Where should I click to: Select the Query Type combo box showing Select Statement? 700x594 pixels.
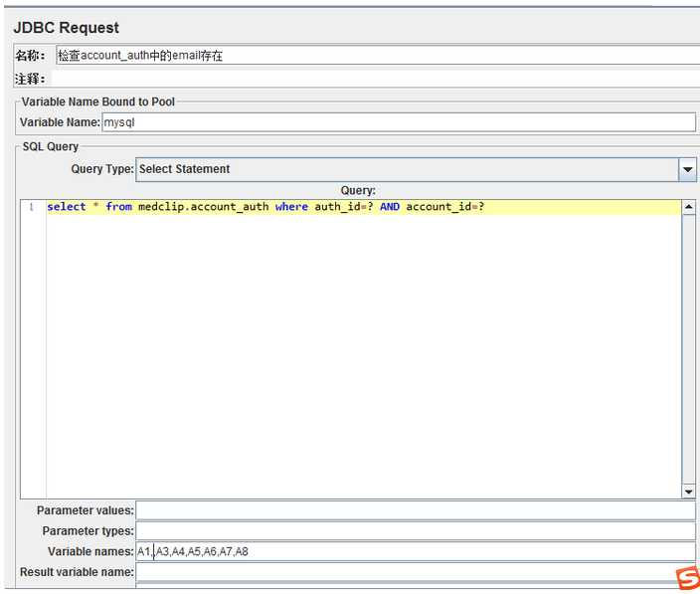(x=416, y=169)
